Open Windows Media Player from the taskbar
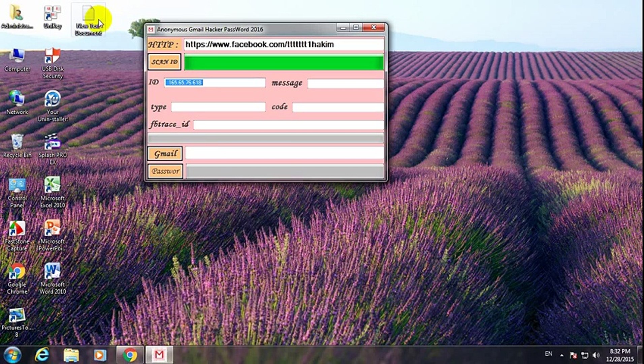The height and width of the screenshot is (364, 644). (100, 355)
